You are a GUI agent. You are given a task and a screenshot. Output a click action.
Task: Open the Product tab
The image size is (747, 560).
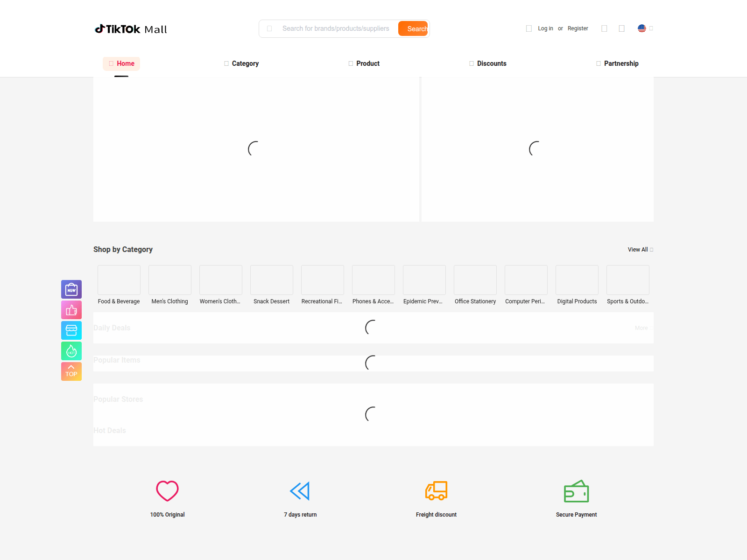point(364,63)
